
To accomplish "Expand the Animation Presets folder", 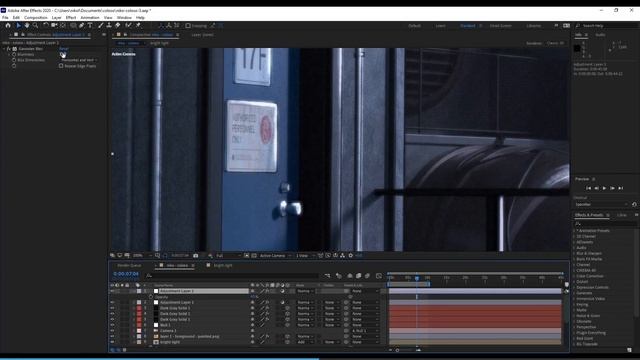I will tap(574, 231).
